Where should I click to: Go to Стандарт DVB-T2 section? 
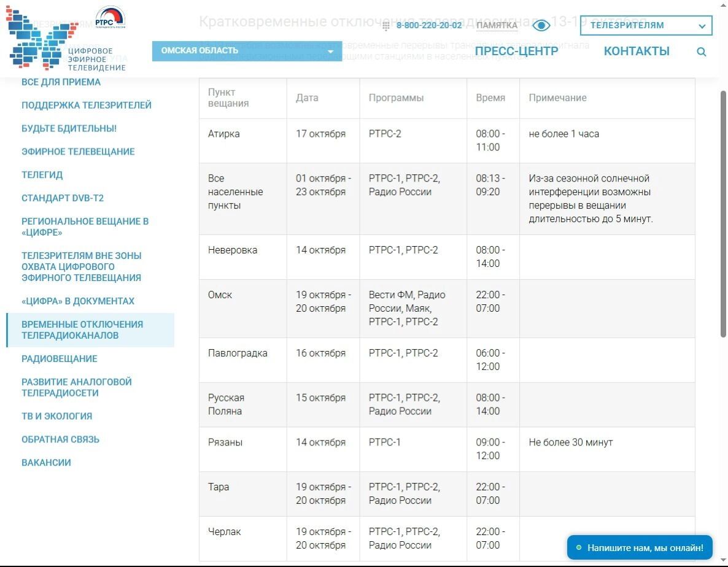63,199
